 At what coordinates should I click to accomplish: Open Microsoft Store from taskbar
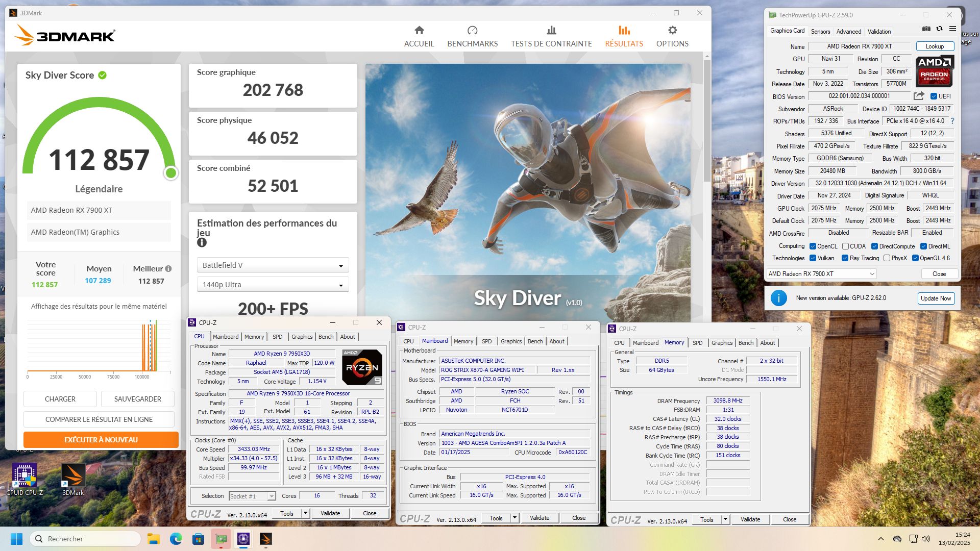pos(199,539)
